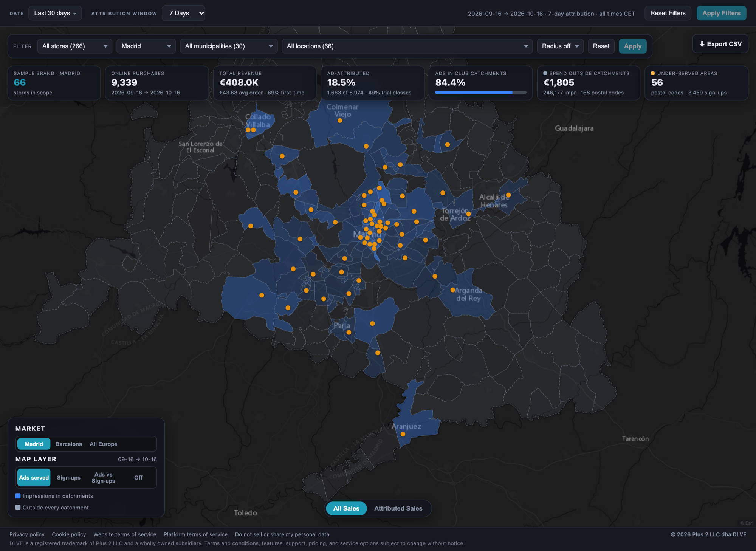The height and width of the screenshot is (551, 756).
Task: Click the store marker in Colmenar Viejo
Action: point(340,121)
